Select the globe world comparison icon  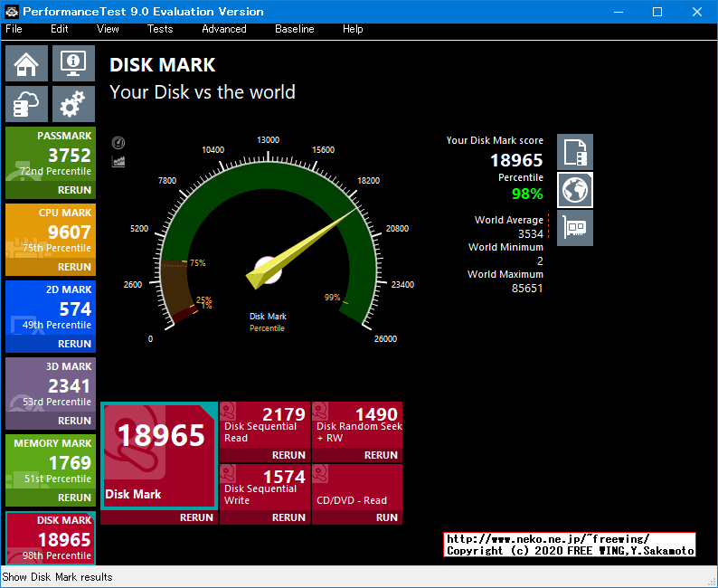575,190
